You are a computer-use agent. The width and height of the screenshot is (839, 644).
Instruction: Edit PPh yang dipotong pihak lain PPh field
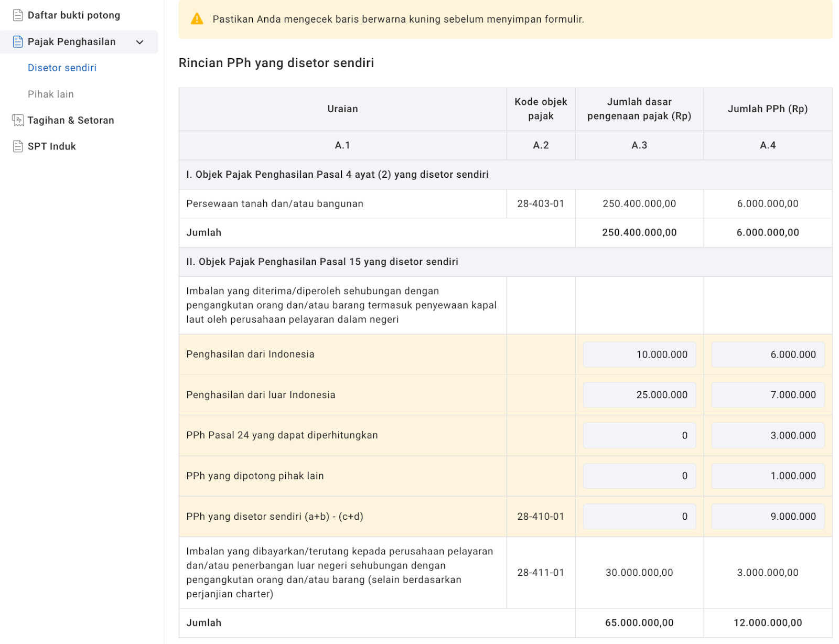coord(767,476)
